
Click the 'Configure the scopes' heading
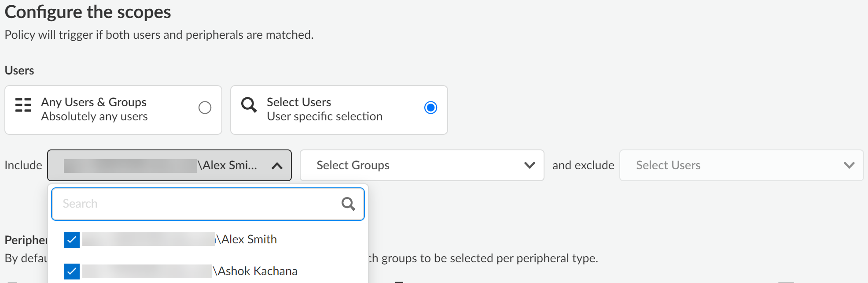tap(88, 12)
